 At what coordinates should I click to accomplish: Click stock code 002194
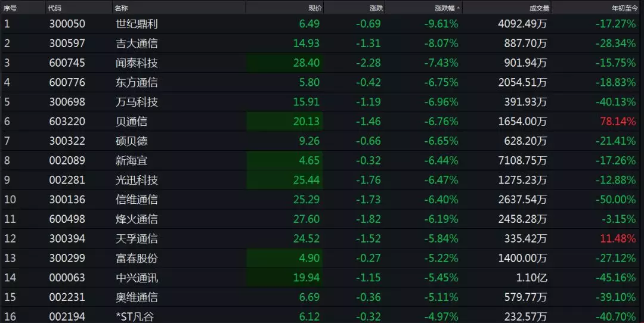[67, 317]
